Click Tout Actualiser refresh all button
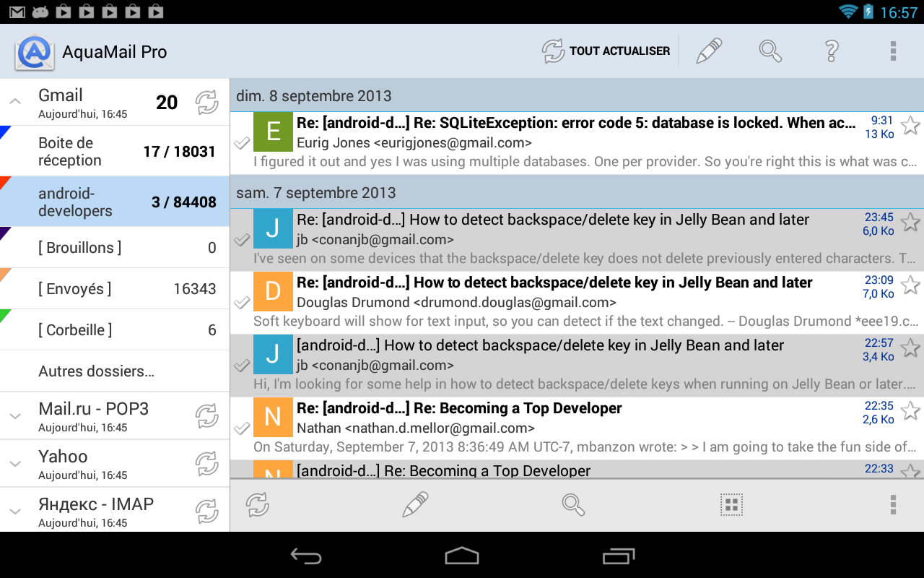924x578 pixels. [606, 51]
